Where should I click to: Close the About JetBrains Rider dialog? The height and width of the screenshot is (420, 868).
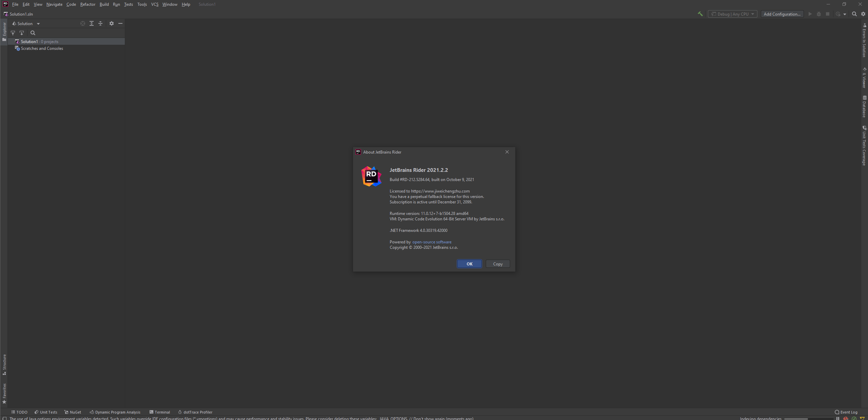(x=507, y=152)
